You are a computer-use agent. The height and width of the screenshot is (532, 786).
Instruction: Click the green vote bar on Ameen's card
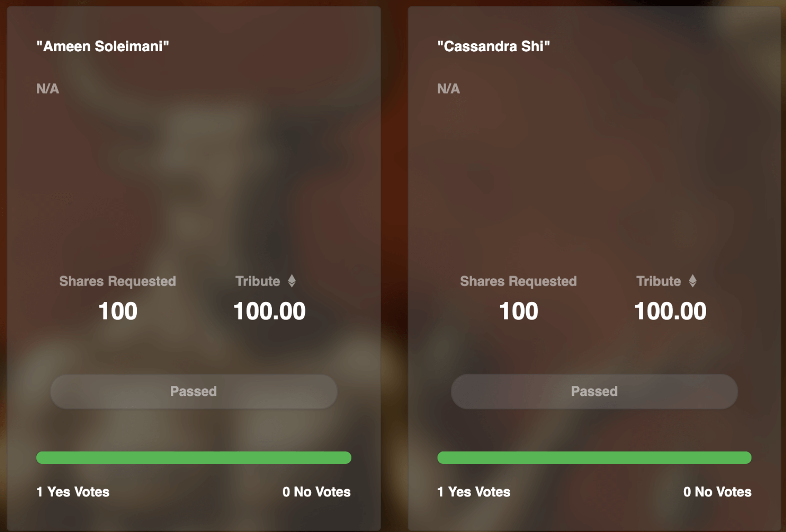(x=194, y=458)
